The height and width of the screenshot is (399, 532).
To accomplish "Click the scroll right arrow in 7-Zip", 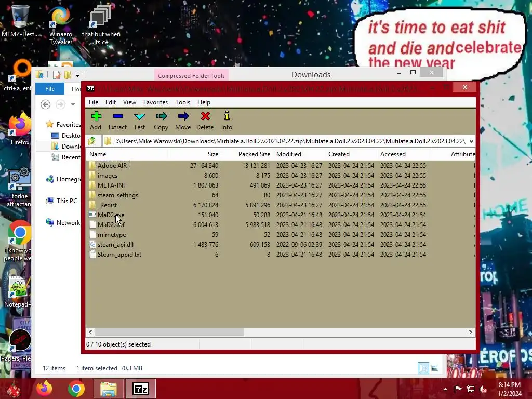I will pos(470,332).
